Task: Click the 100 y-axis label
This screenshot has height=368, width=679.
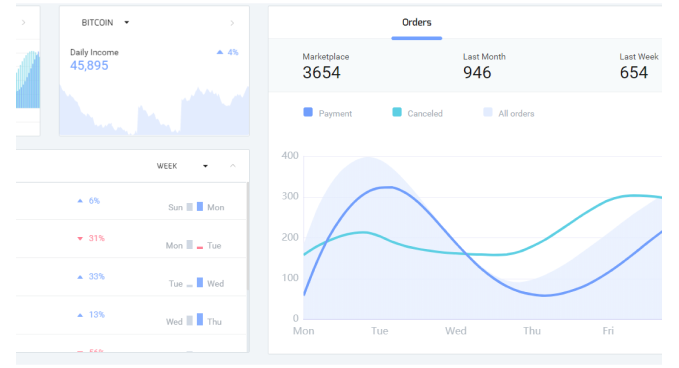Action: pyautogui.click(x=290, y=278)
